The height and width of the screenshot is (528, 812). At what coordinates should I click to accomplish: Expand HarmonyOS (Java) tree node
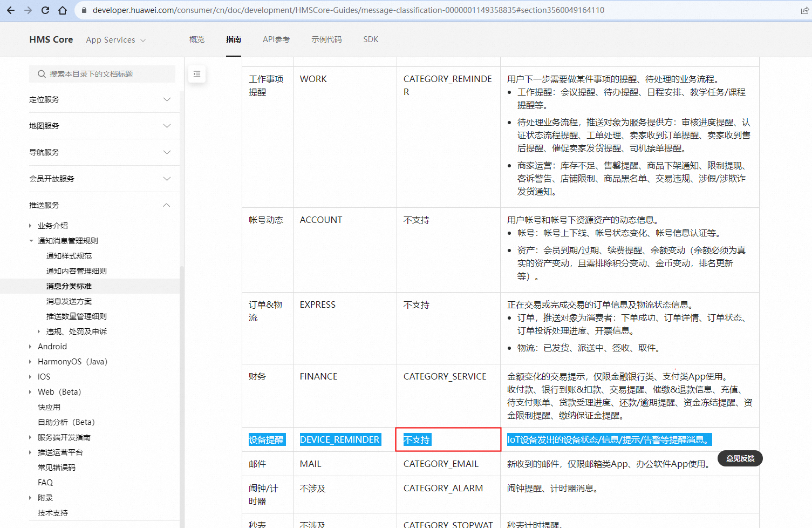coord(31,362)
